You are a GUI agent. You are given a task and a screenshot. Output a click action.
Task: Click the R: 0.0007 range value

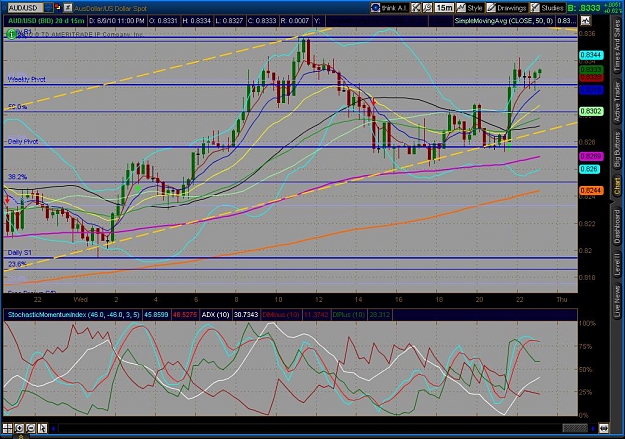[x=295, y=21]
